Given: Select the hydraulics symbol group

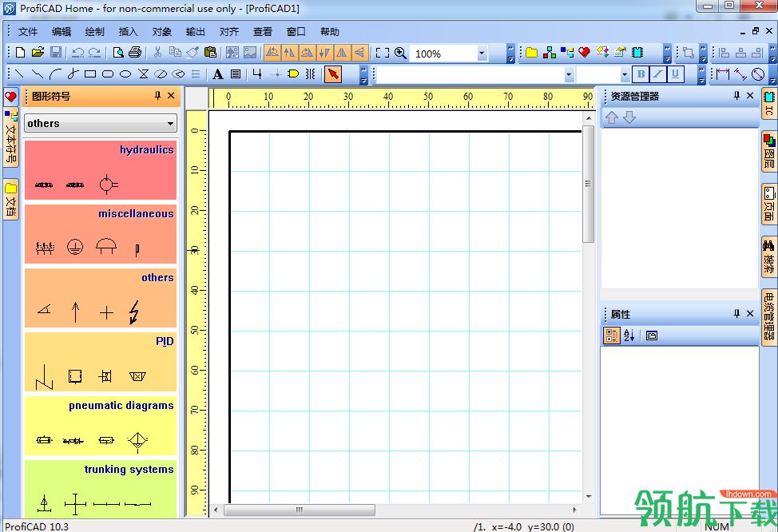Looking at the screenshot, I should [x=101, y=170].
